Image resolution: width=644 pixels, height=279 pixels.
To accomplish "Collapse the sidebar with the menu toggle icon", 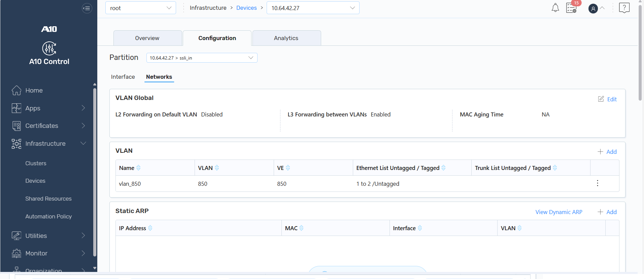I will (87, 8).
